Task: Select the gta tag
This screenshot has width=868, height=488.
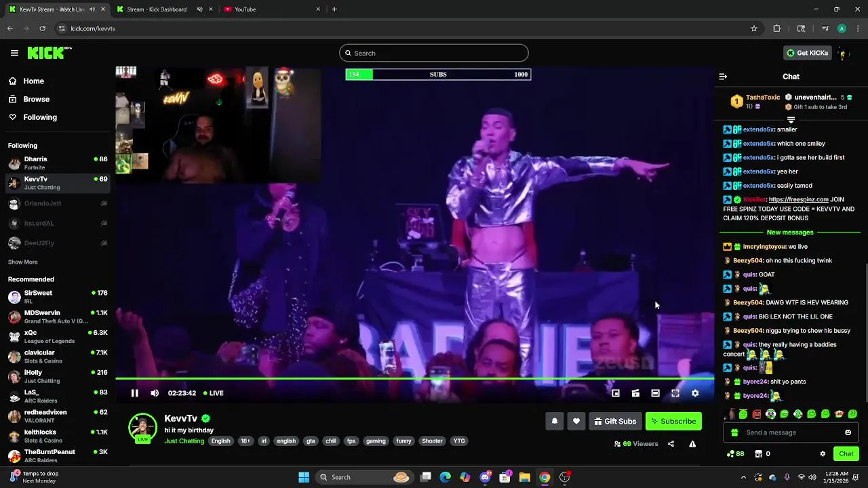Action: tap(311, 441)
